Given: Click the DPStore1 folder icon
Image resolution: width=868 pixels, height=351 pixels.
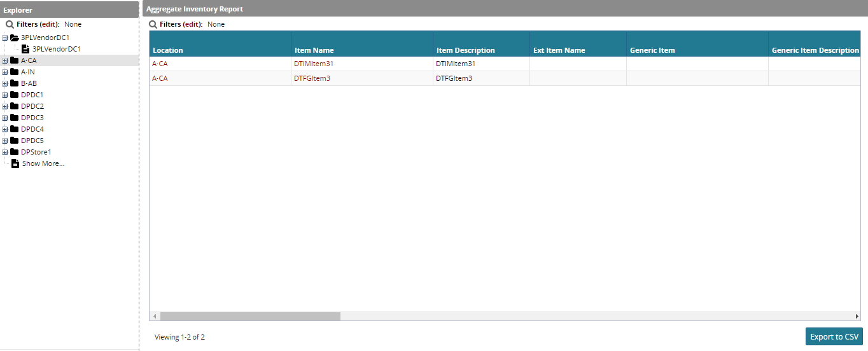Looking at the screenshot, I should 15,152.
